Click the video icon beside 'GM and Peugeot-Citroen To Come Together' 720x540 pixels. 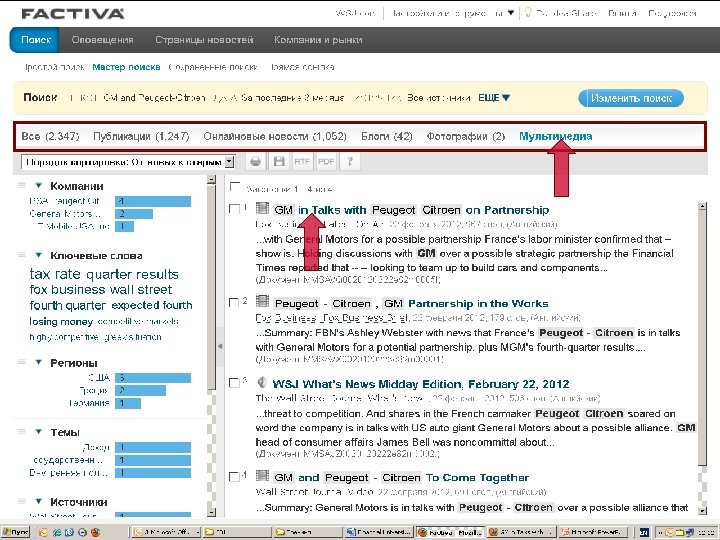[262, 476]
